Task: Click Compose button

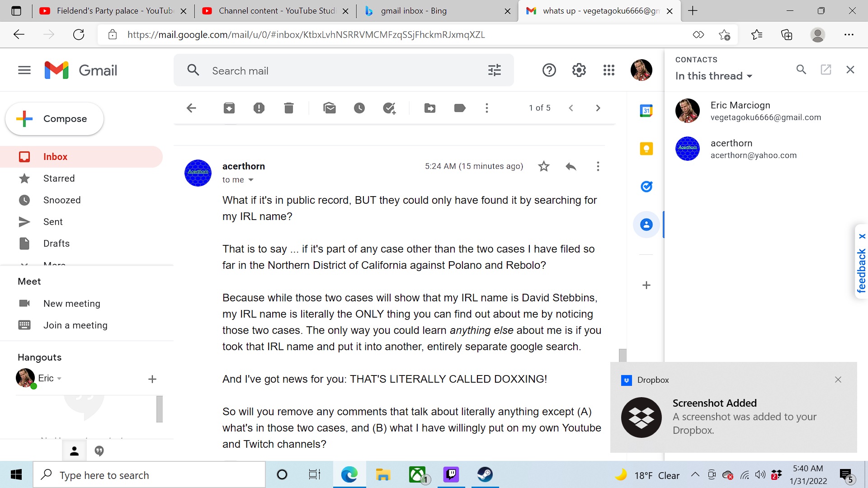Action: coord(54,119)
